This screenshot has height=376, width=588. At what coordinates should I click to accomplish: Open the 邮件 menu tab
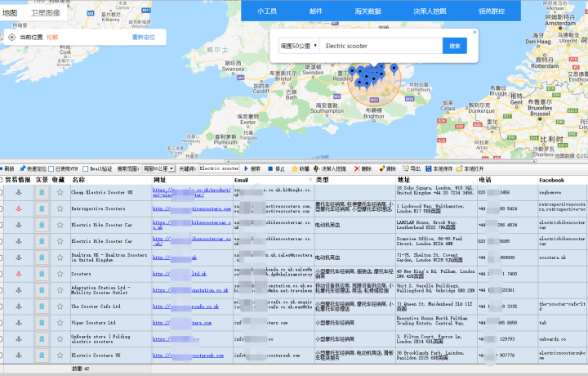click(316, 11)
